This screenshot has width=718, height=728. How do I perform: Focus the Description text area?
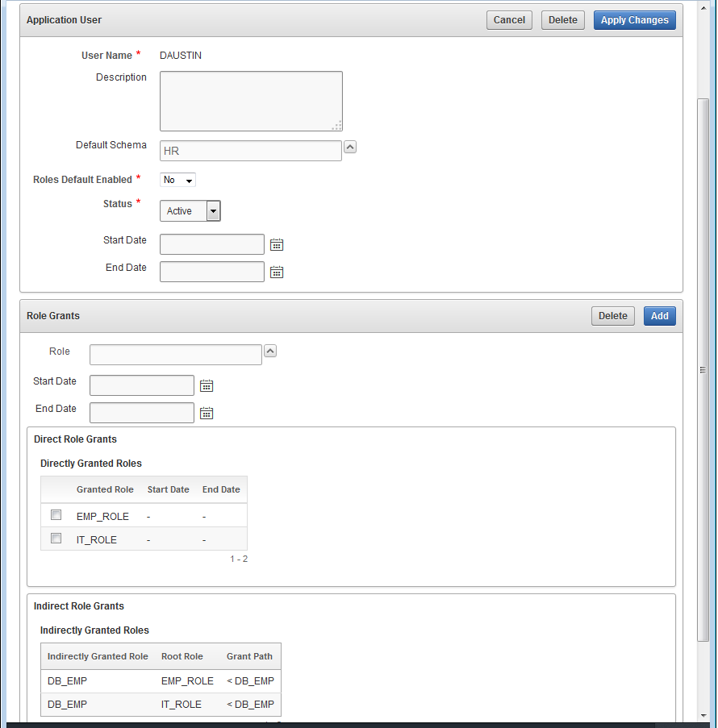click(x=251, y=101)
